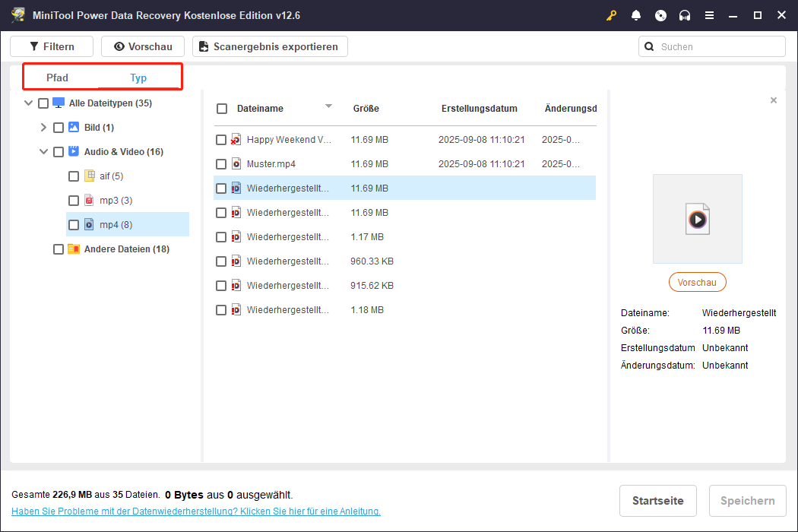Close the preview panel with the X icon
The width and height of the screenshot is (798, 532).
[774, 100]
